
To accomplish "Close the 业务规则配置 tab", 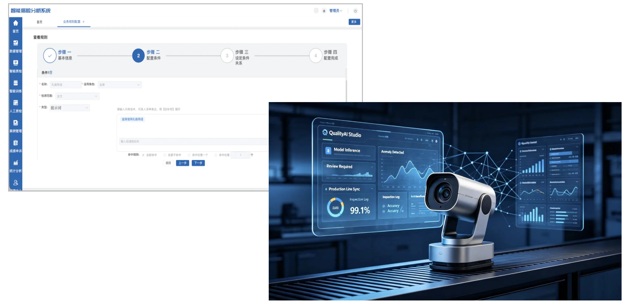I will pos(84,22).
